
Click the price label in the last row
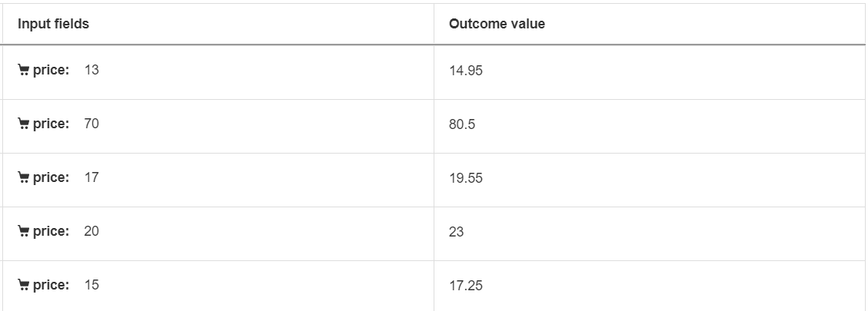click(51, 286)
